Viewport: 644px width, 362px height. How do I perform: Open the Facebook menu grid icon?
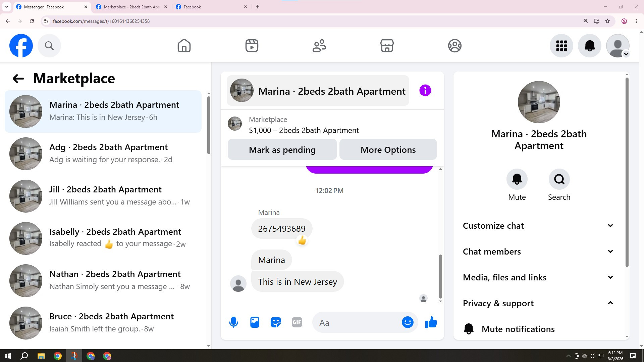[x=561, y=46]
